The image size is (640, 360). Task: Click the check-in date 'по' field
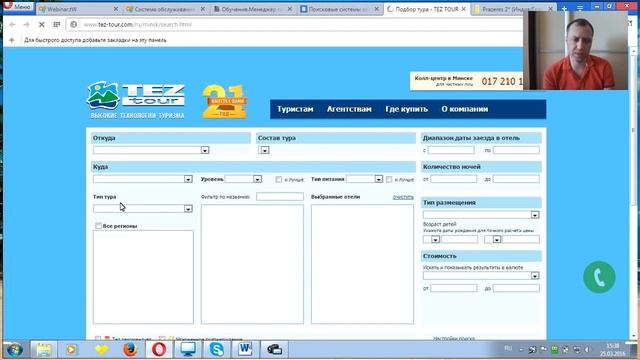click(516, 150)
